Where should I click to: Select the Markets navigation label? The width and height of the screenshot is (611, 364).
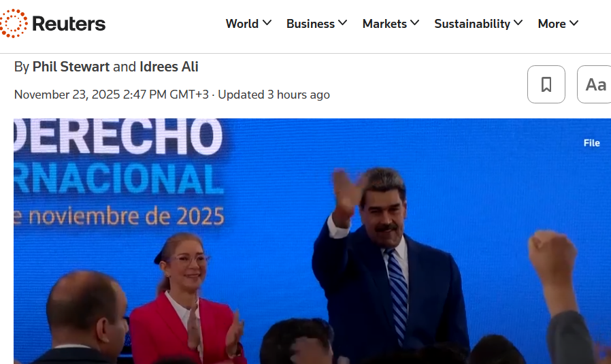point(384,24)
